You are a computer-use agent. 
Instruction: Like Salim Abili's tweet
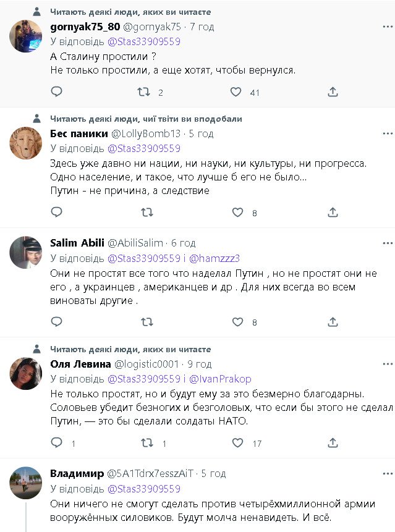coord(237,322)
